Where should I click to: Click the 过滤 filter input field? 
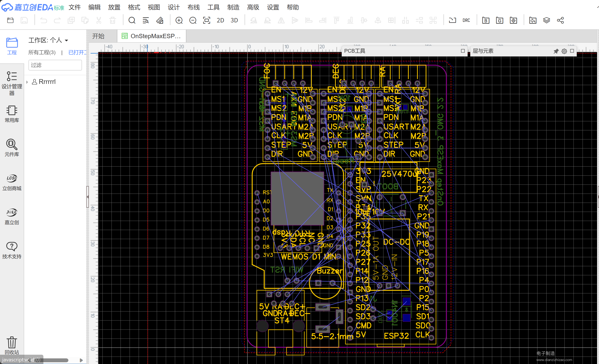[55, 65]
